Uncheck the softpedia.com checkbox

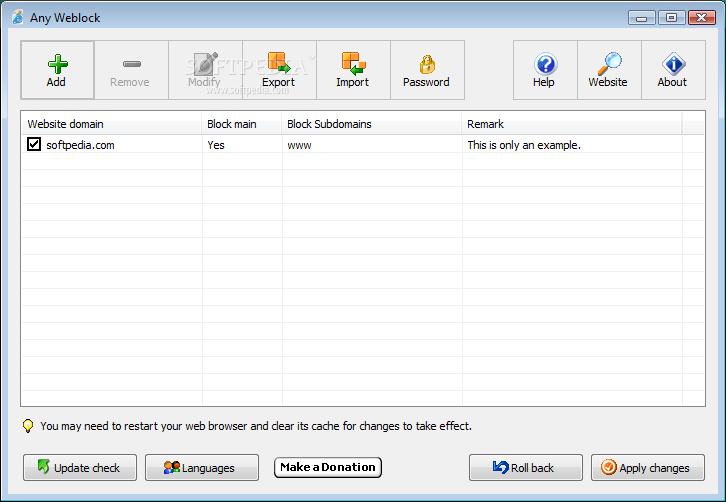[34, 144]
